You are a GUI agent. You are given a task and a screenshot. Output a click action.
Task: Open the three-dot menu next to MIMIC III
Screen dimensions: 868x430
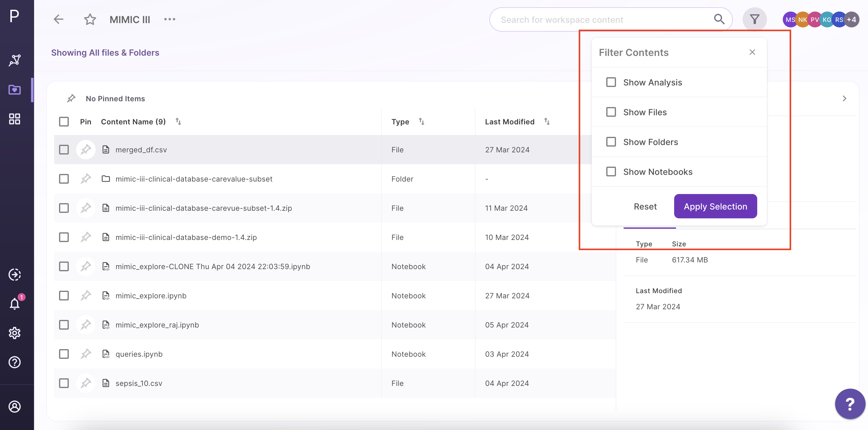point(170,19)
